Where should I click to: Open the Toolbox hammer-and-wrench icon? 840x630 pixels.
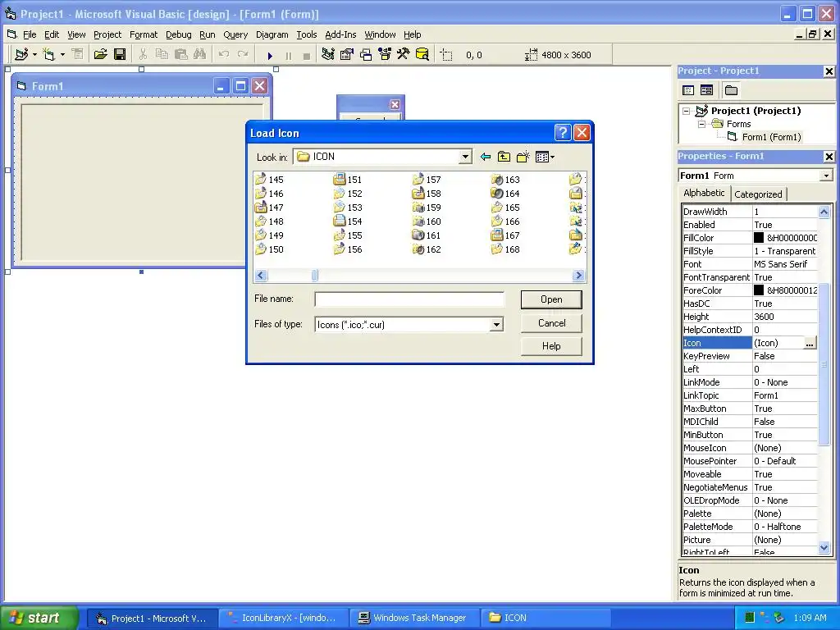point(404,55)
